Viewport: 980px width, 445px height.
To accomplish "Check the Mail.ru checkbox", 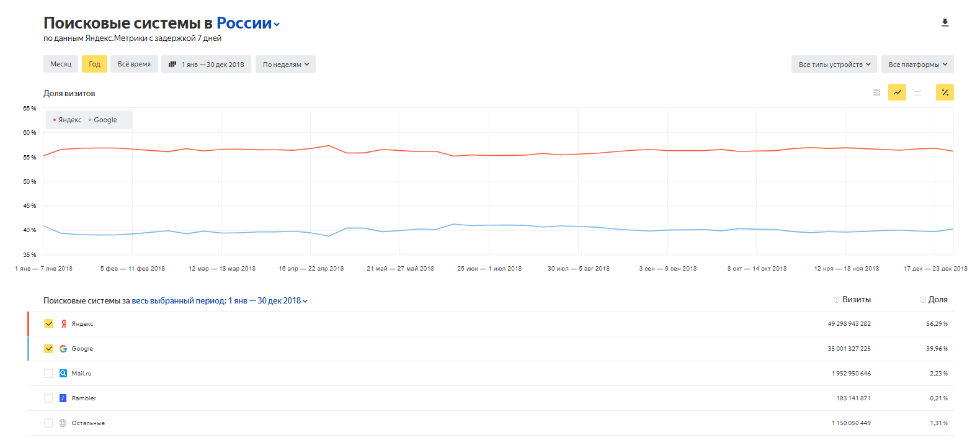I will [x=48, y=374].
